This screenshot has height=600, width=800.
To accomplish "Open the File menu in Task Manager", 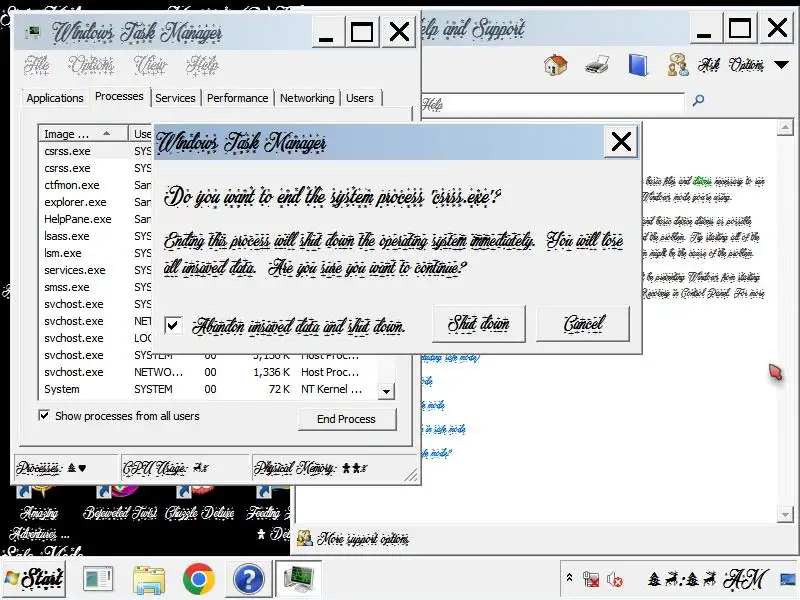I will (x=37, y=65).
